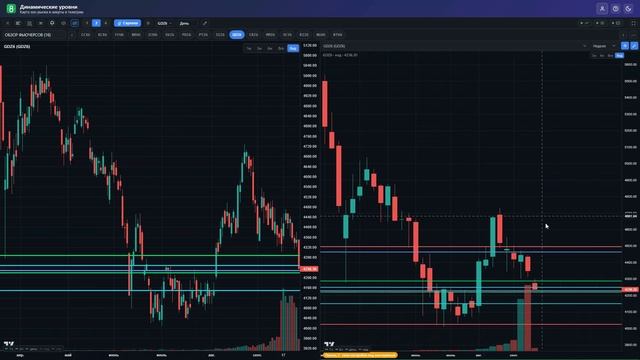Click the small icon right of Скринер
The width and height of the screenshot is (640, 360).
pyautogui.click(x=148, y=23)
